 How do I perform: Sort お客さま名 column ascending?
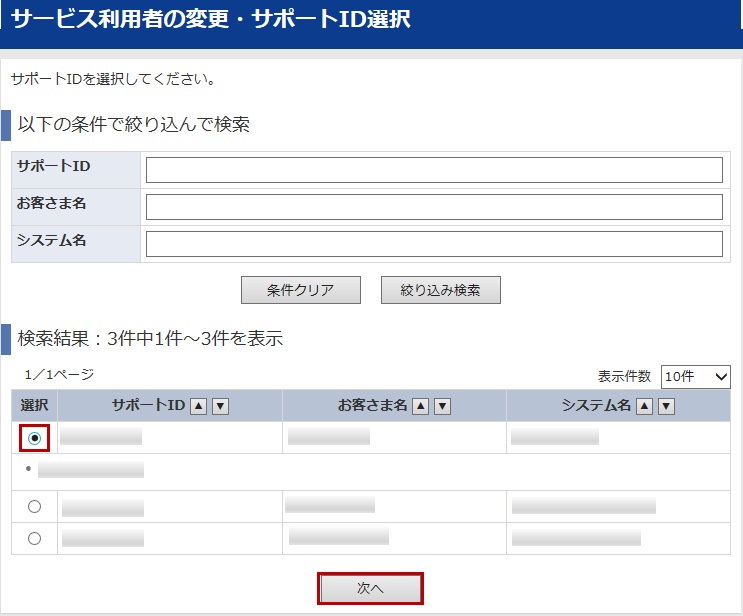(x=421, y=406)
